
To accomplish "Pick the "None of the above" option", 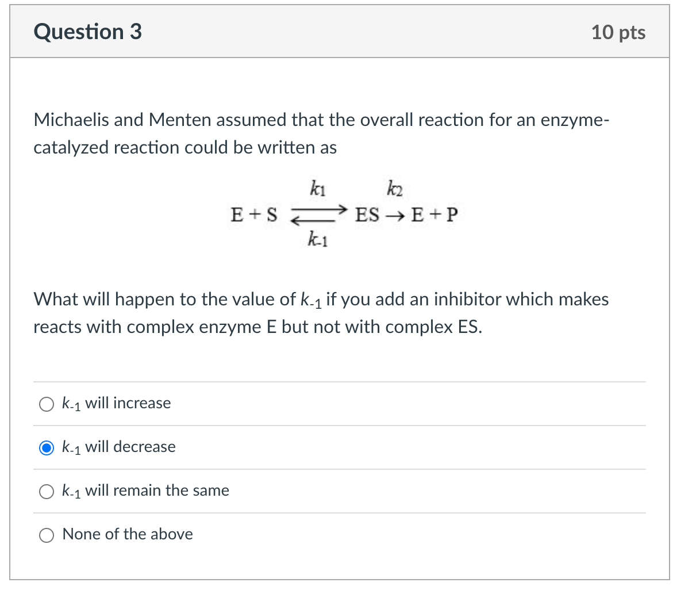I will tap(47, 535).
